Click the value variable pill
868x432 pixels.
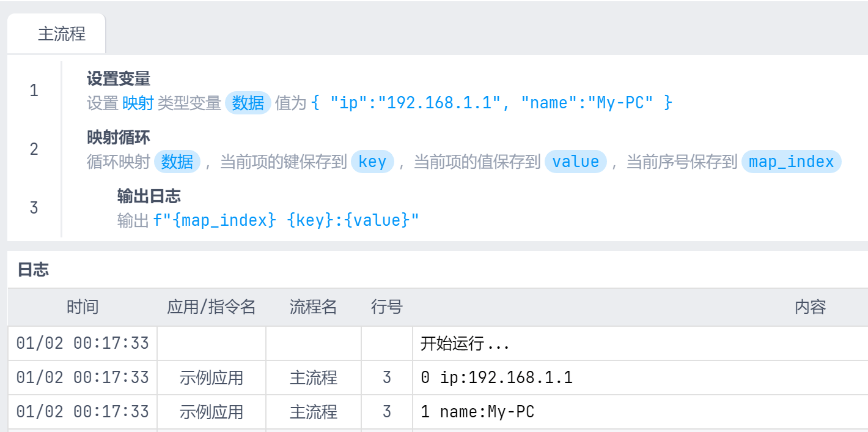[575, 162]
